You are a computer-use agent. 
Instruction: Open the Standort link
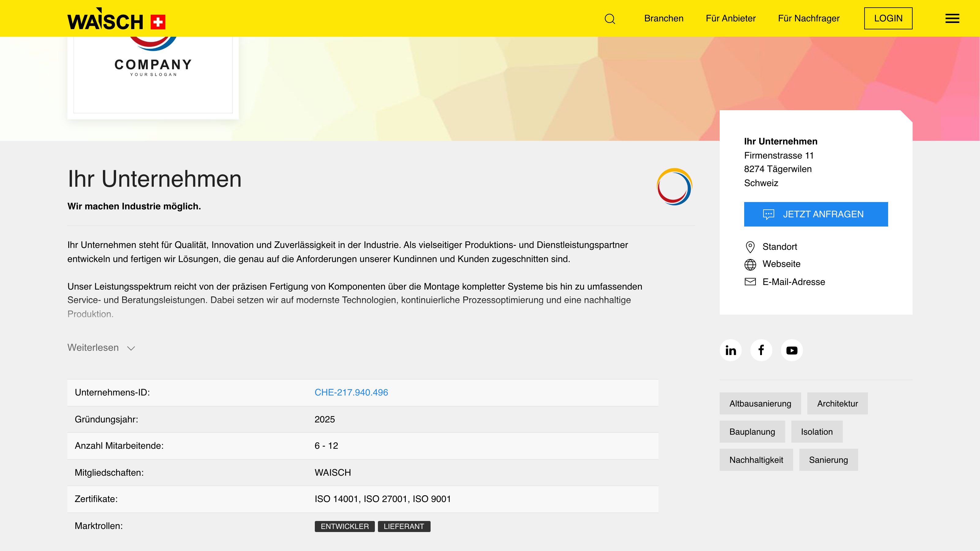[x=779, y=247]
